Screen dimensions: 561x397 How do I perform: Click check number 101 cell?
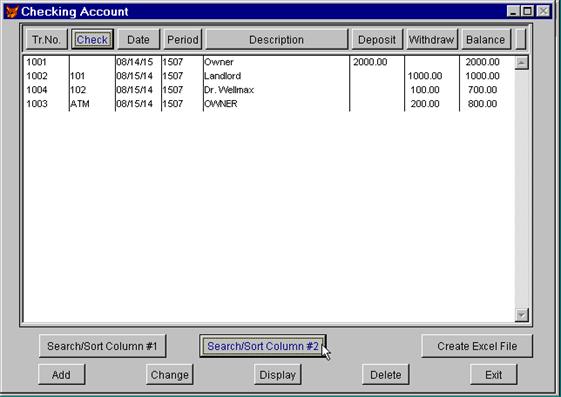click(x=78, y=76)
